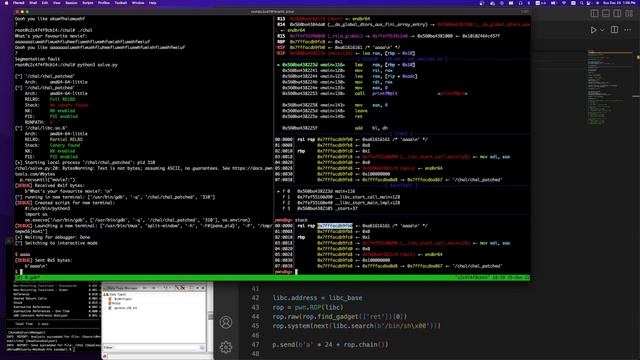Screen dimensions: 640x360
Task: Open Spotlight search in menu bar
Action: tap(582, 3)
